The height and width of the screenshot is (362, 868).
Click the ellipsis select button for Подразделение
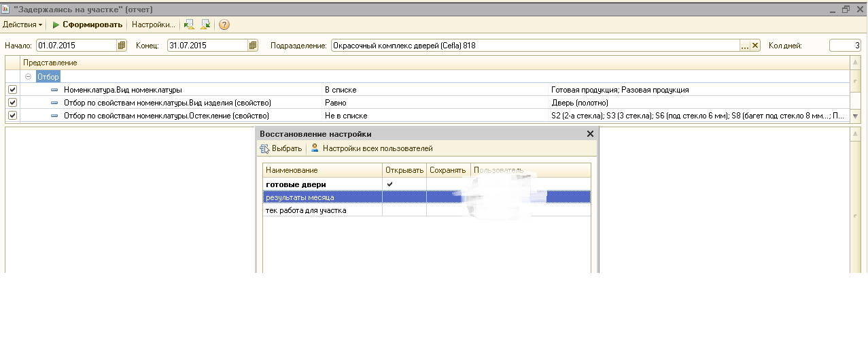pyautogui.click(x=744, y=46)
